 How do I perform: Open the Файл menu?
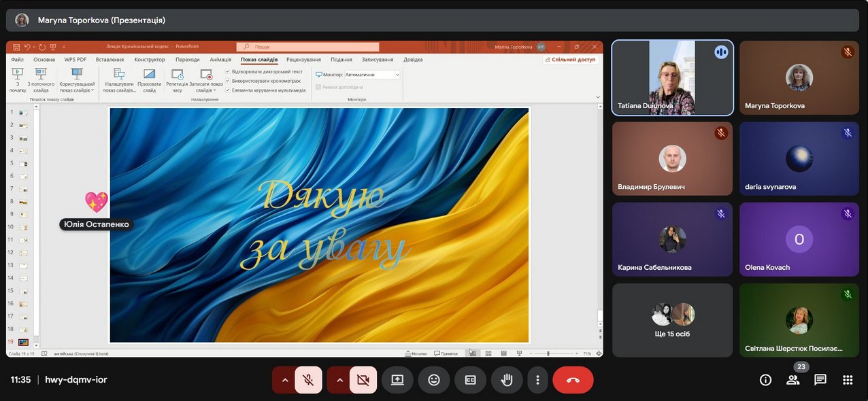click(x=17, y=60)
